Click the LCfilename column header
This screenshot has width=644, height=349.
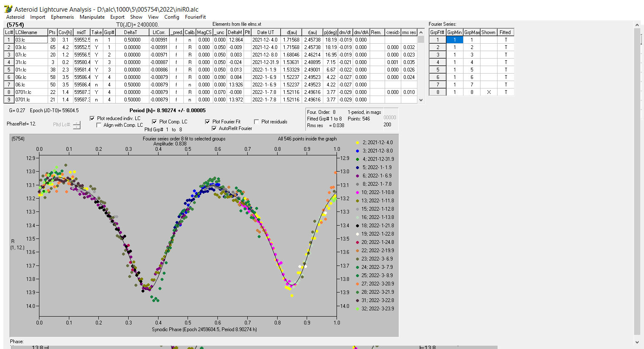tap(31, 32)
